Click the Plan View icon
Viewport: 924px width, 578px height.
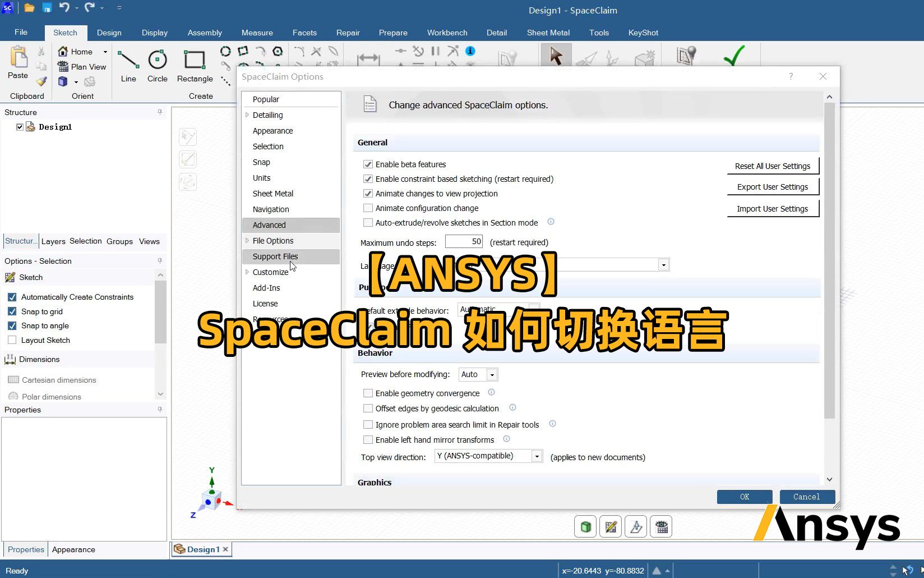(63, 67)
